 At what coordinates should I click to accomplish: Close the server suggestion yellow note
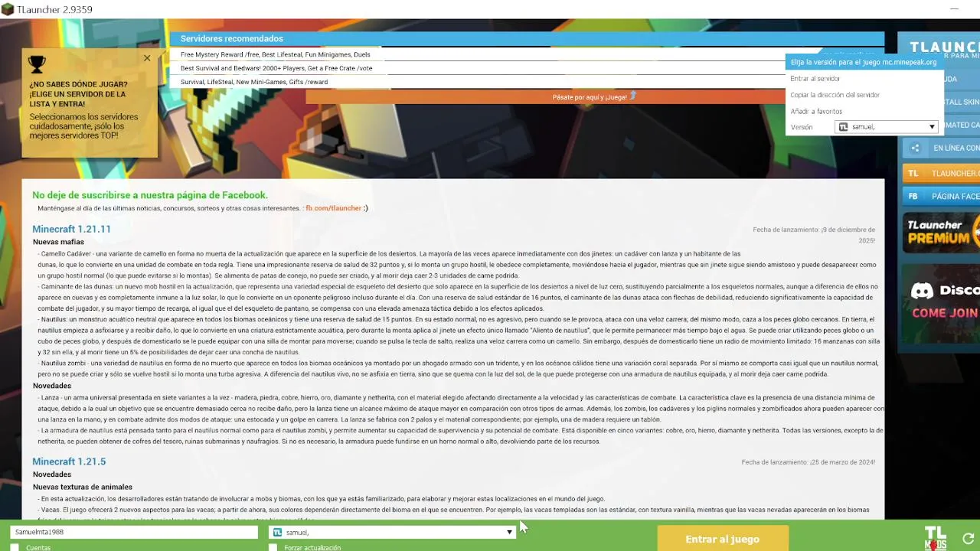tap(147, 58)
